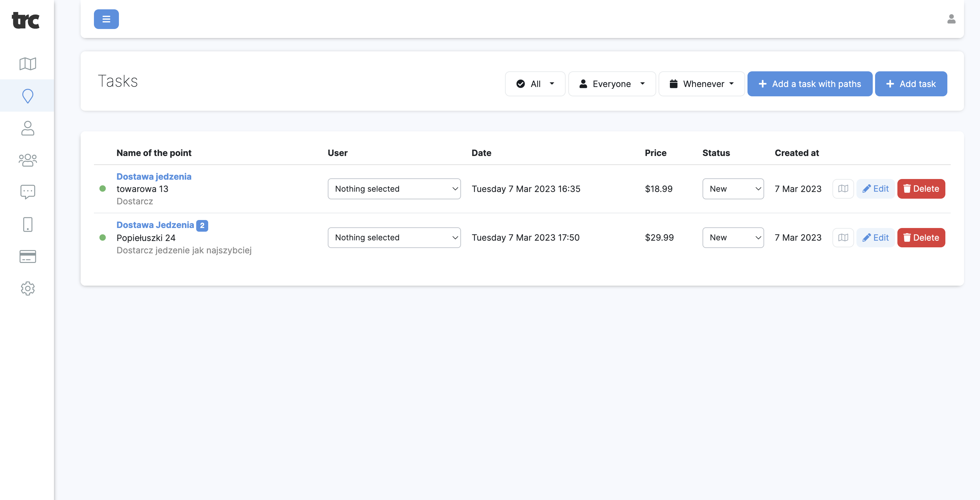The width and height of the screenshot is (980, 500).
Task: Open the mobile devices icon in sidebar
Action: tap(27, 224)
